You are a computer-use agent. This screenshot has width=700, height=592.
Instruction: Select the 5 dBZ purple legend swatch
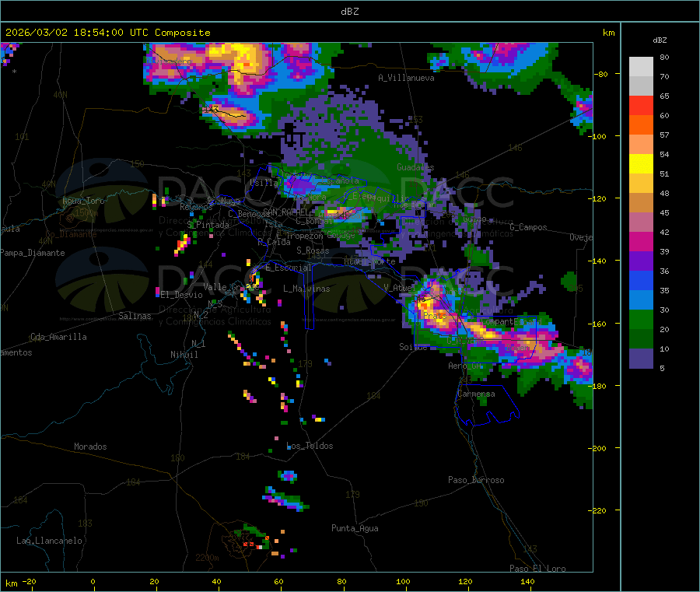point(641,359)
